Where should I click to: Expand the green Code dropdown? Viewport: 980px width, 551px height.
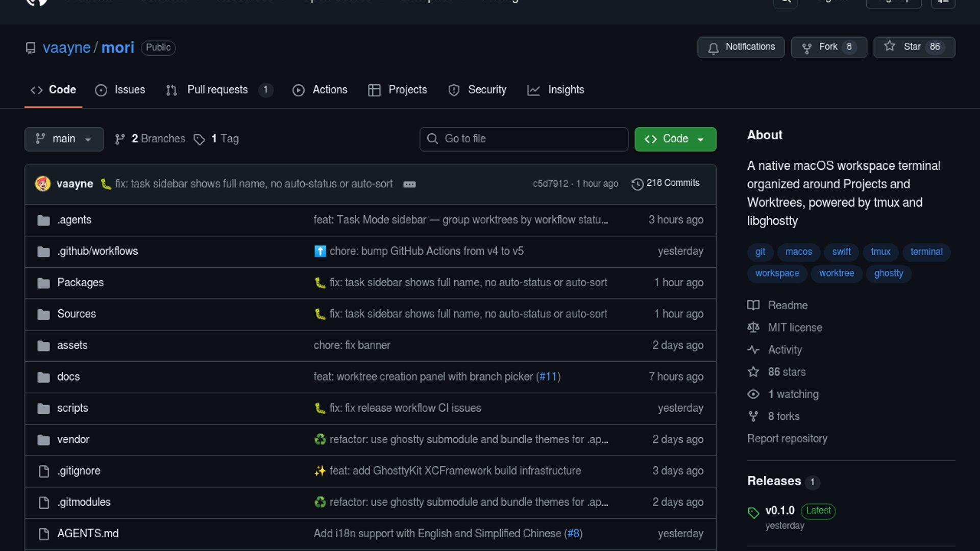tap(675, 139)
